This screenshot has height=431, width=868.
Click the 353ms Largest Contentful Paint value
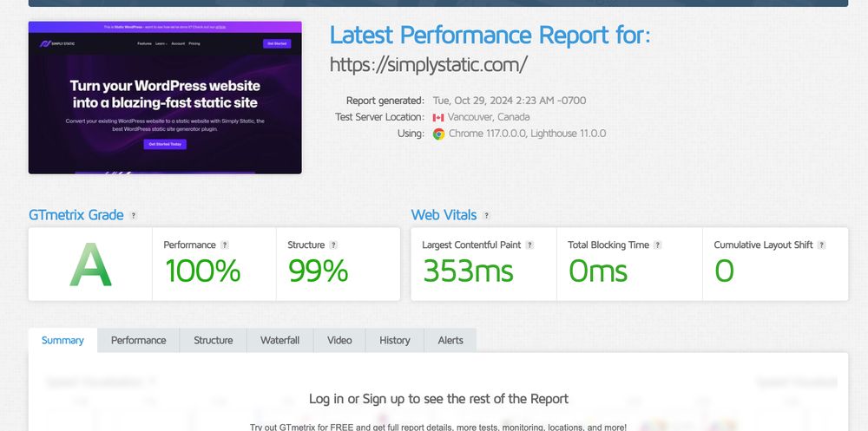click(x=469, y=271)
